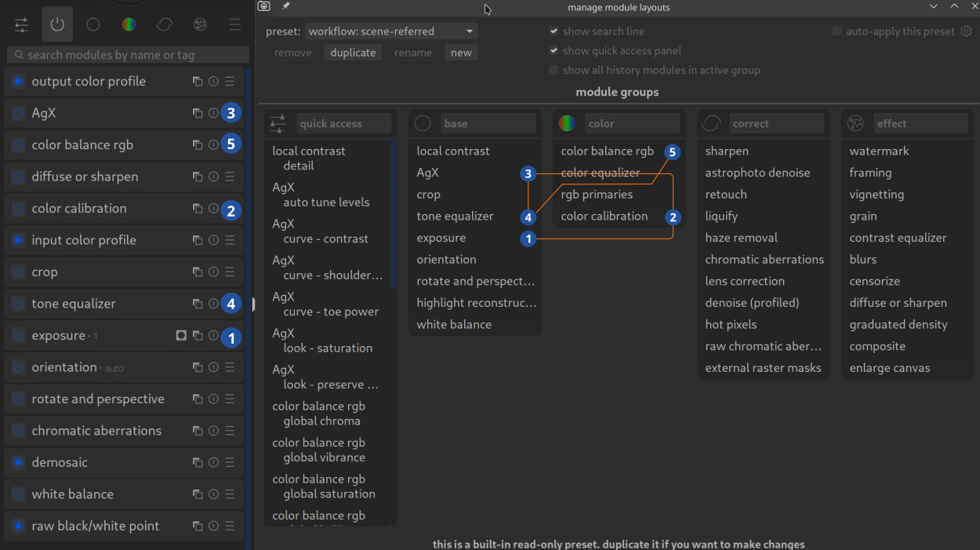Screen dimensions: 980x550
Task: Click the correct group icon in module groups
Action: (711, 123)
